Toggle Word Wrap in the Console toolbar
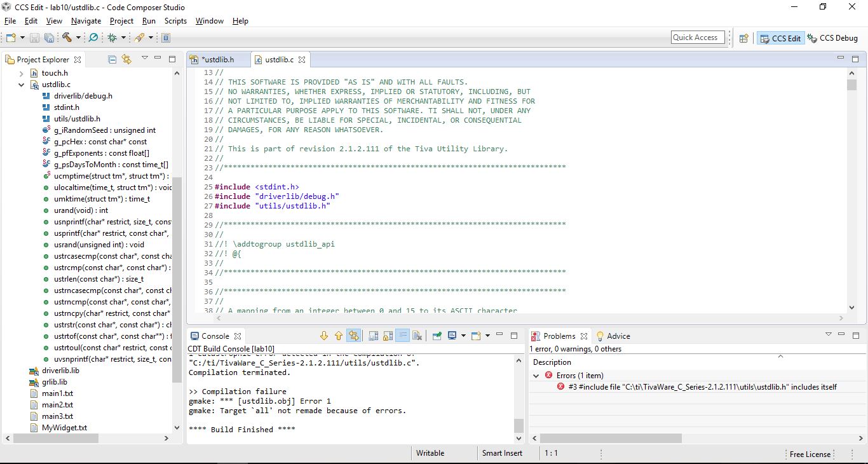The image size is (868, 464). coord(402,336)
